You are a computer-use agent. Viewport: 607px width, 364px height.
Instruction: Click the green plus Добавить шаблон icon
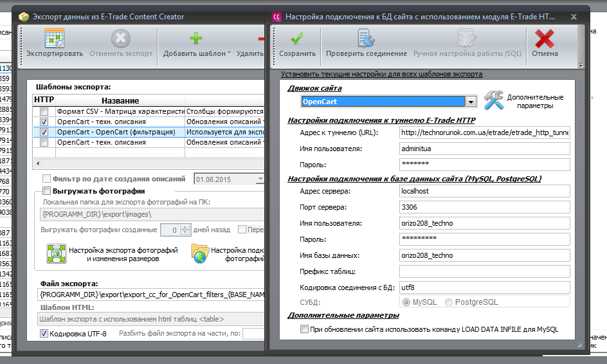click(x=196, y=39)
